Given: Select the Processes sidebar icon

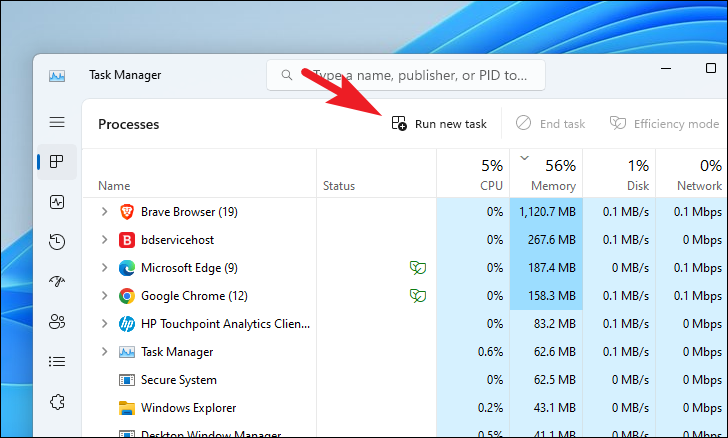Looking at the screenshot, I should [x=57, y=162].
